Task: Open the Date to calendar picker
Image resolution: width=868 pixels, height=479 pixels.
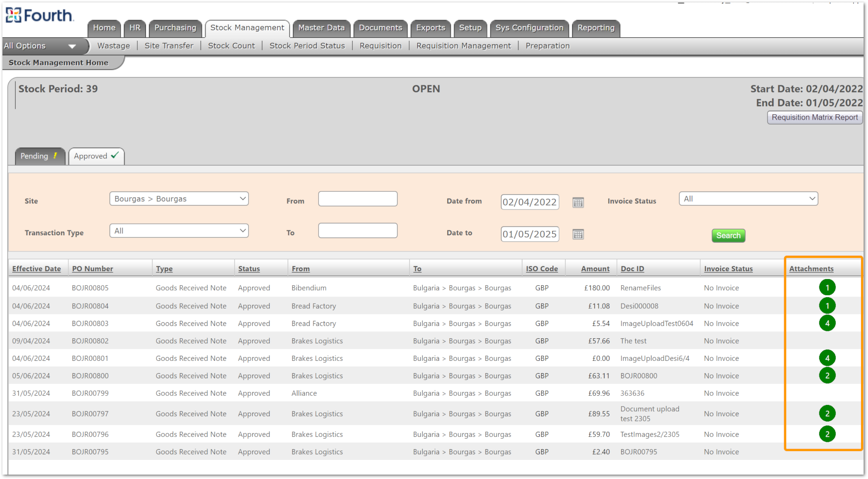Action: [578, 234]
